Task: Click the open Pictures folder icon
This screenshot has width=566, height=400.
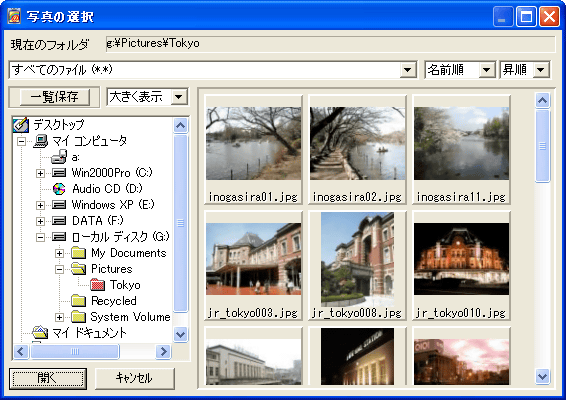Action: [x=78, y=269]
